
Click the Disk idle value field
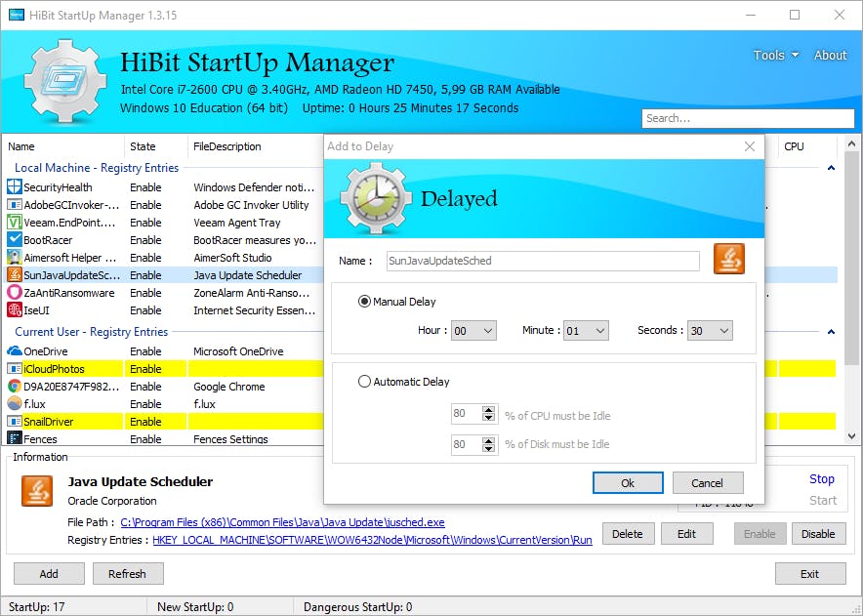[x=467, y=444]
